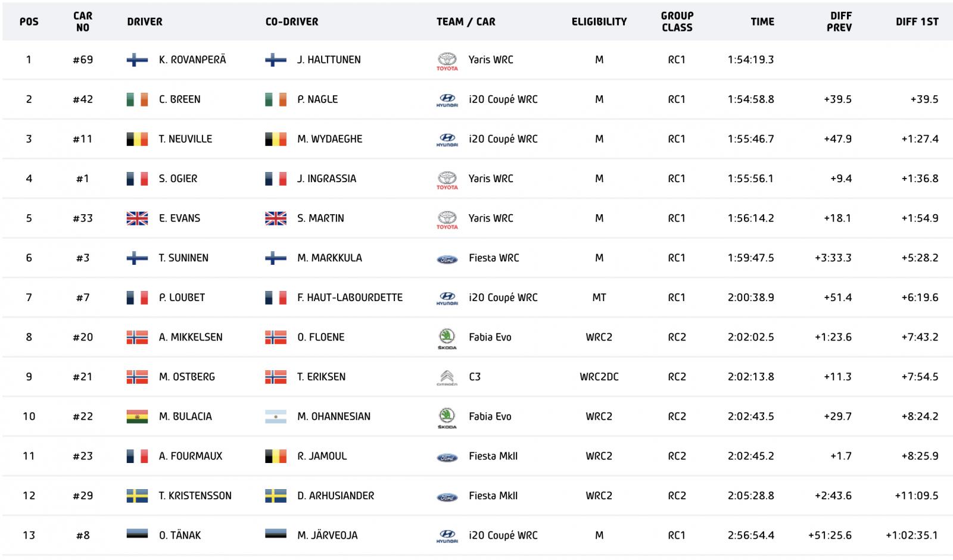
Task: Click Argentine flag beside M. Ohannesian
Action: click(275, 417)
